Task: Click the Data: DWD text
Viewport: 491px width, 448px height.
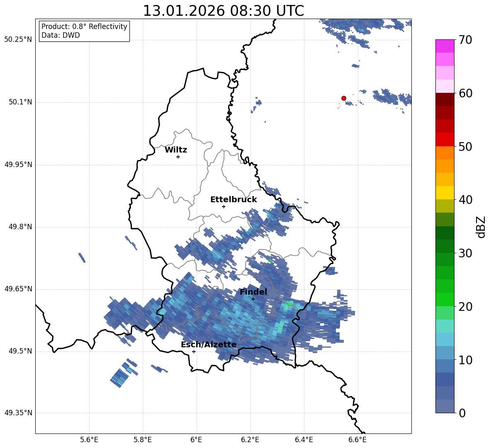Action: (x=61, y=35)
